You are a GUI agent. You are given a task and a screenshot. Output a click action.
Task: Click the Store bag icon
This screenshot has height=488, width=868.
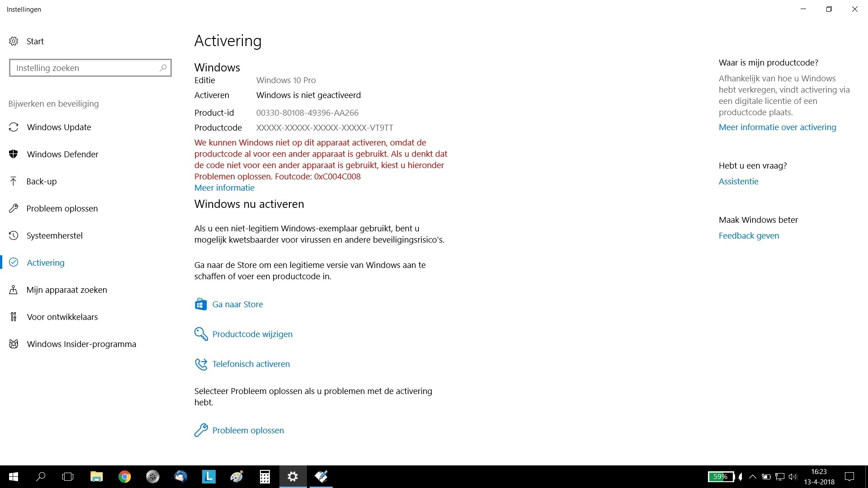click(x=201, y=304)
